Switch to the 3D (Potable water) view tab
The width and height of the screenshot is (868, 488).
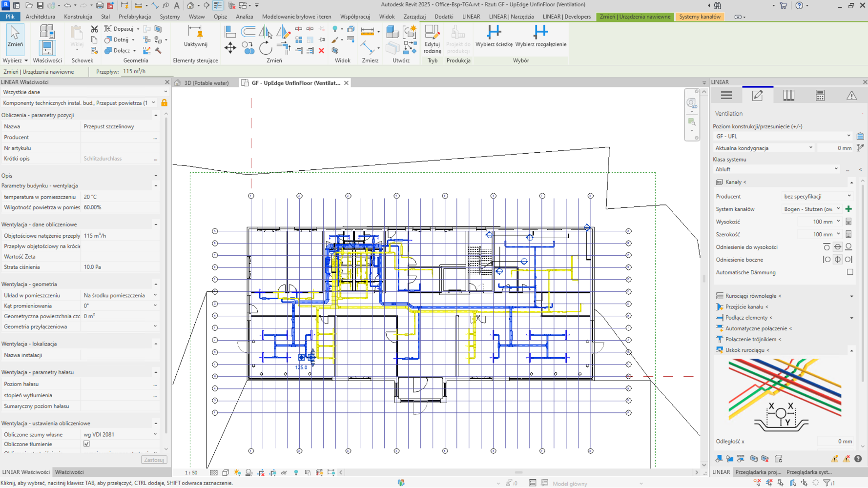coord(206,83)
